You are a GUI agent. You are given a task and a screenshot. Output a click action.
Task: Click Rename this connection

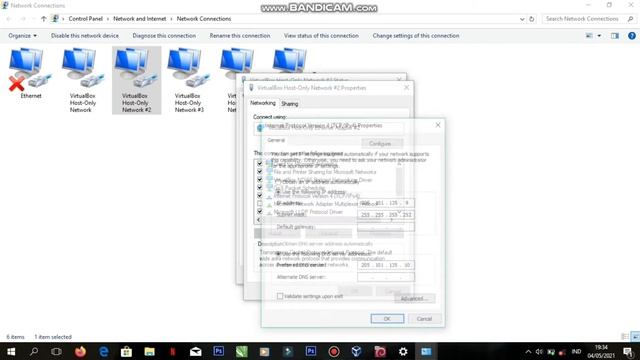[x=240, y=36]
